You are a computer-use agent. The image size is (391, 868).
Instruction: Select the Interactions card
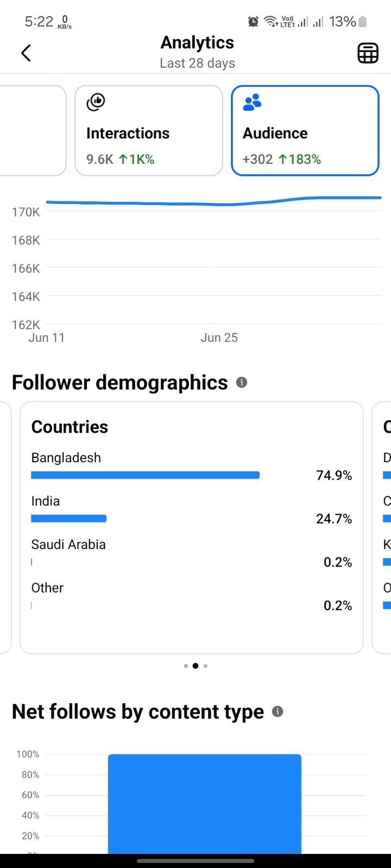click(x=149, y=131)
